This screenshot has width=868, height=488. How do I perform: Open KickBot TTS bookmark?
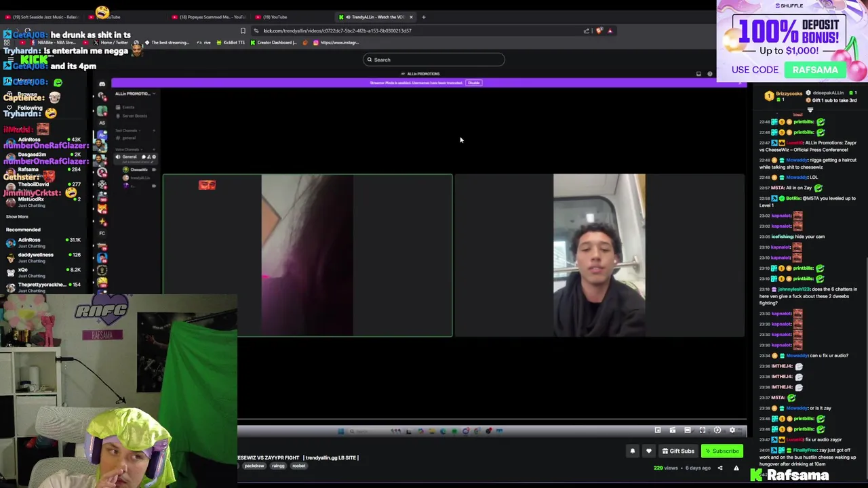click(x=231, y=43)
